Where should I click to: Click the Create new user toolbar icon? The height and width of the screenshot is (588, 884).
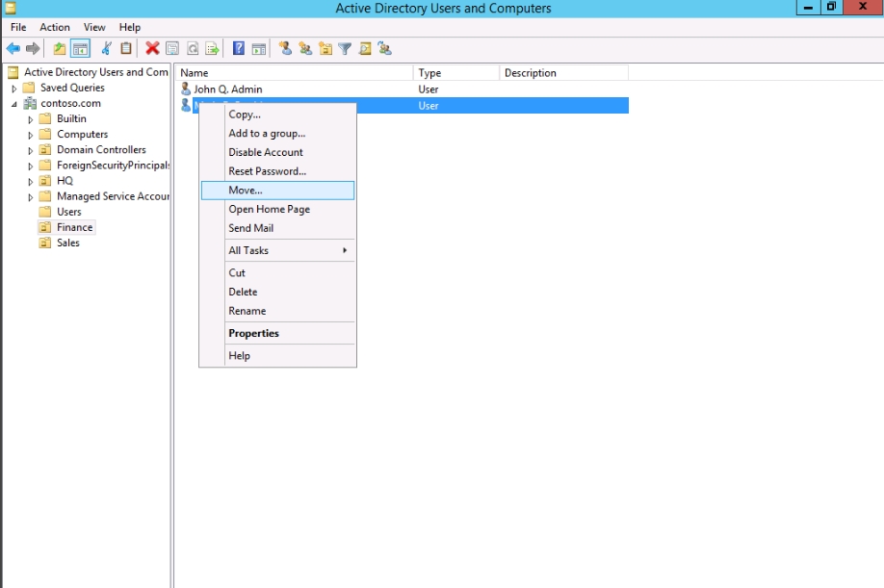click(x=285, y=49)
